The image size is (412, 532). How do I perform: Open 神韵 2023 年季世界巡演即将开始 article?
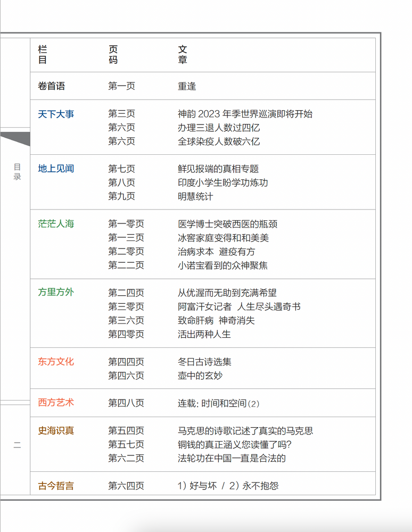click(x=245, y=114)
